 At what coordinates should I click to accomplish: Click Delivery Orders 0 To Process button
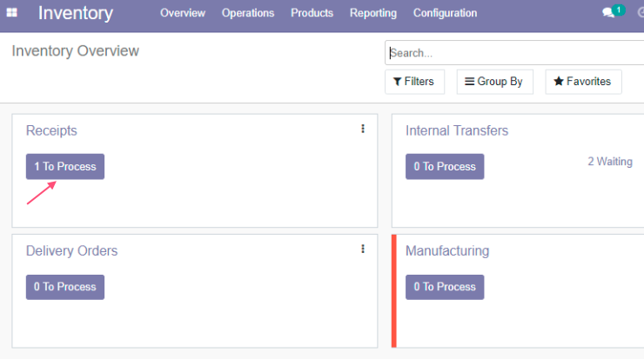tap(65, 287)
